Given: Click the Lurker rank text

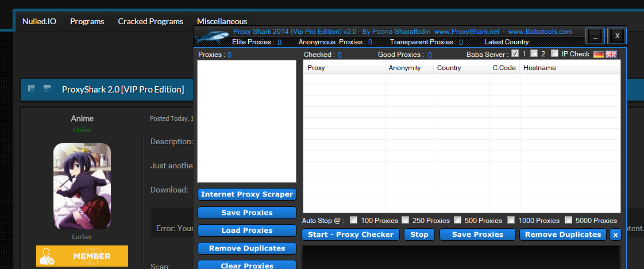Looking at the screenshot, I should tap(82, 237).
